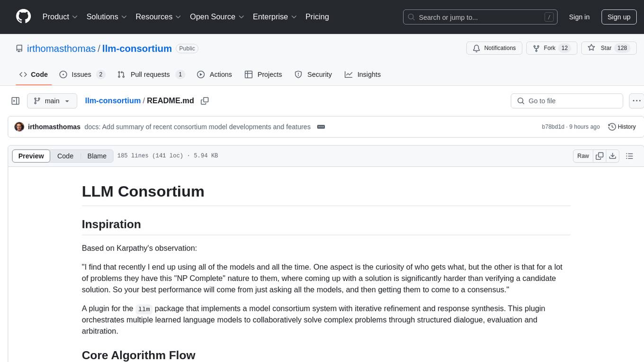Viewport: 644px width, 362px height.
Task: Click the repository icon beside owner name
Action: pos(19,48)
